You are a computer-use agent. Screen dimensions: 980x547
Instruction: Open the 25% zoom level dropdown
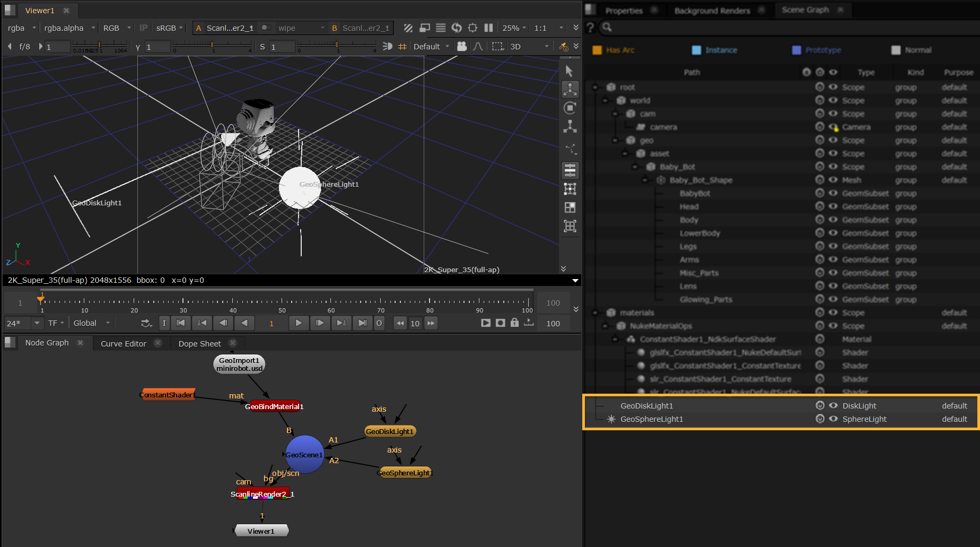514,28
